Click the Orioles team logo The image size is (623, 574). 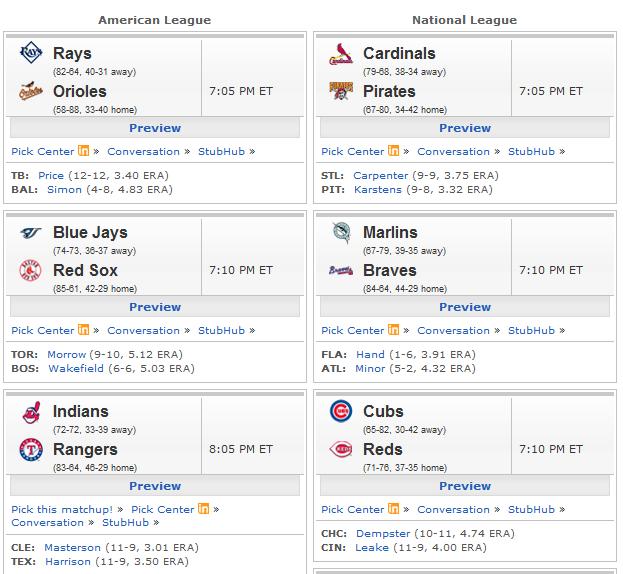pyautogui.click(x=31, y=91)
